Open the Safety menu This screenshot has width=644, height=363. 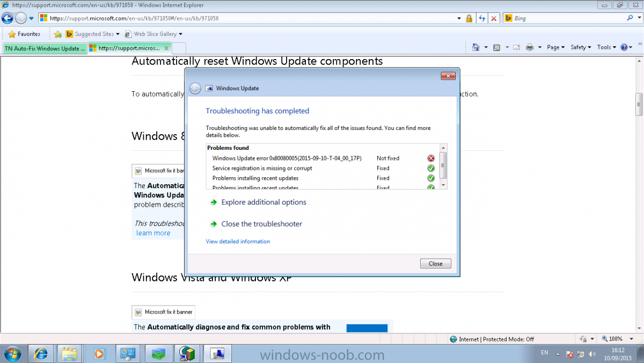pyautogui.click(x=581, y=47)
